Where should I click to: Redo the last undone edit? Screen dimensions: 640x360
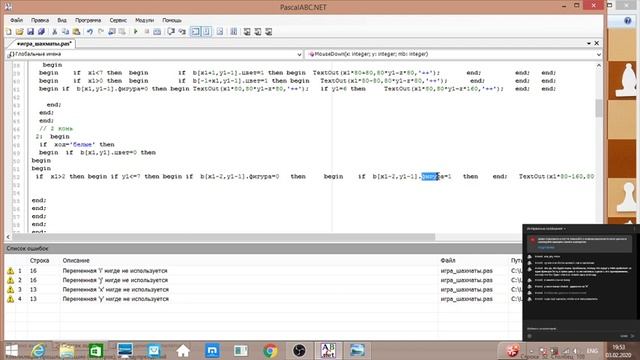tap(100, 31)
